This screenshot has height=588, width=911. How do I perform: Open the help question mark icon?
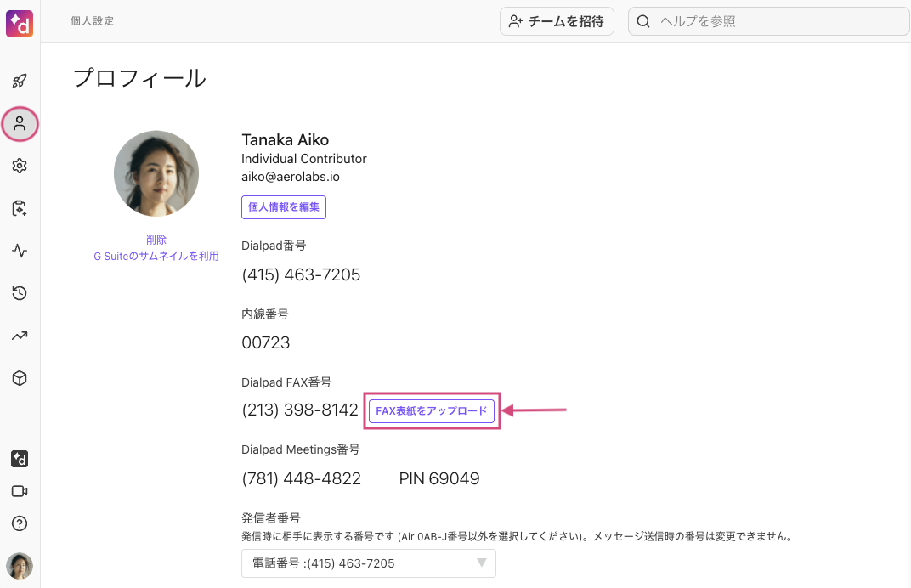[20, 523]
